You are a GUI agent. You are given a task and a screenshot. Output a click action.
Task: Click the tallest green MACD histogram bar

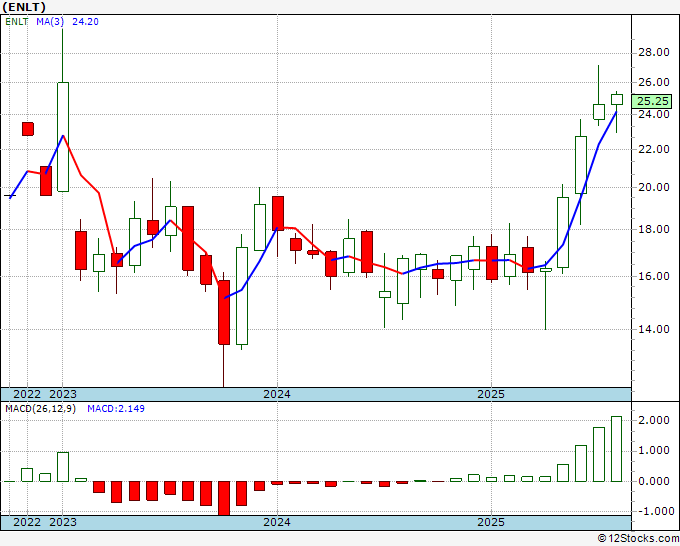click(616, 449)
